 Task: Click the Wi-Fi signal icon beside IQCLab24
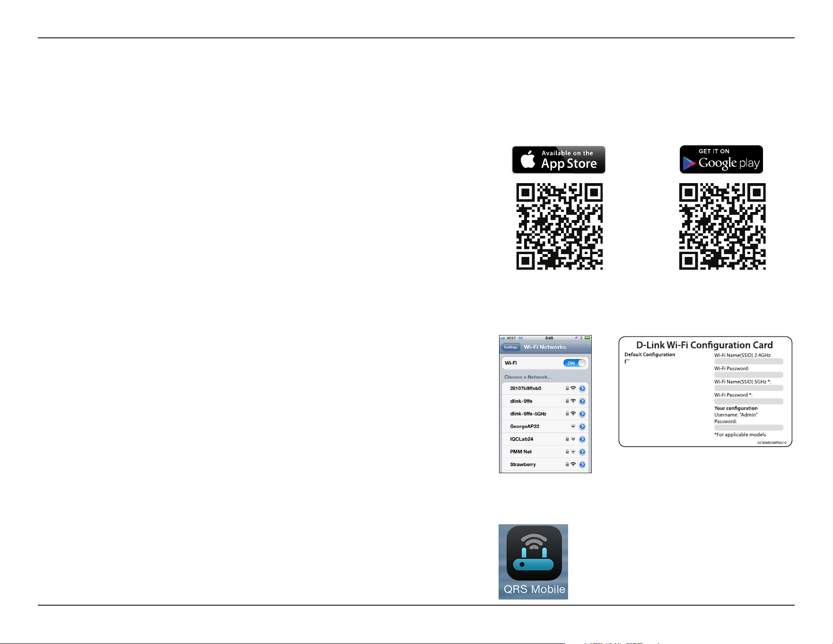coord(573,439)
